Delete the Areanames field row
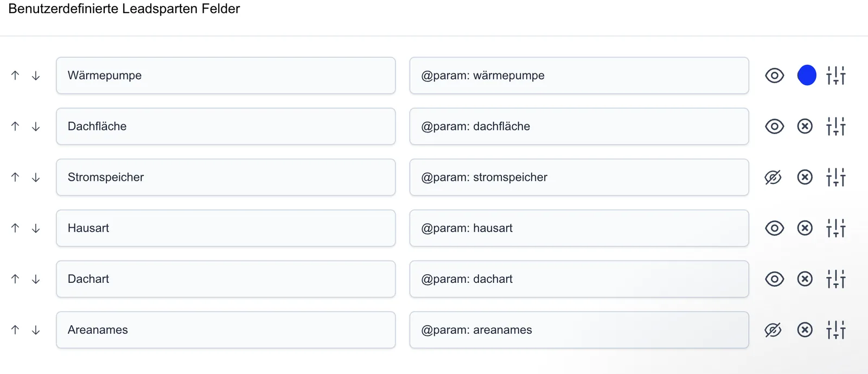The image size is (868, 374). pyautogui.click(x=805, y=329)
